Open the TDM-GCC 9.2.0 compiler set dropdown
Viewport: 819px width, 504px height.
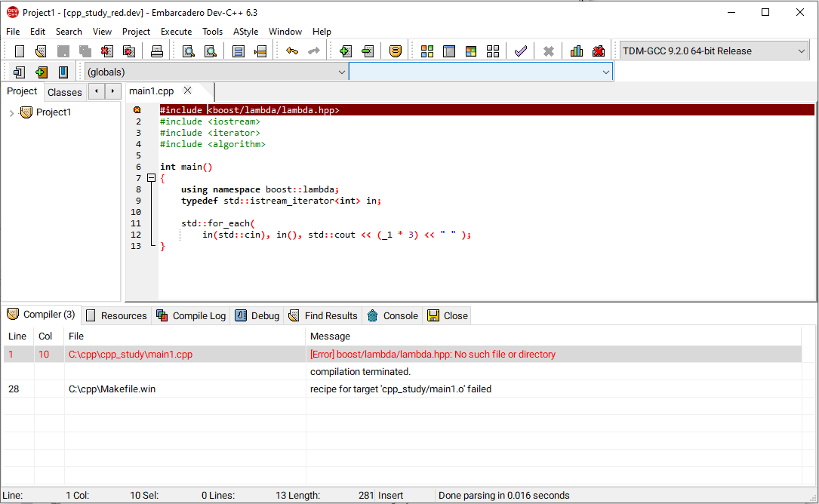pos(714,51)
